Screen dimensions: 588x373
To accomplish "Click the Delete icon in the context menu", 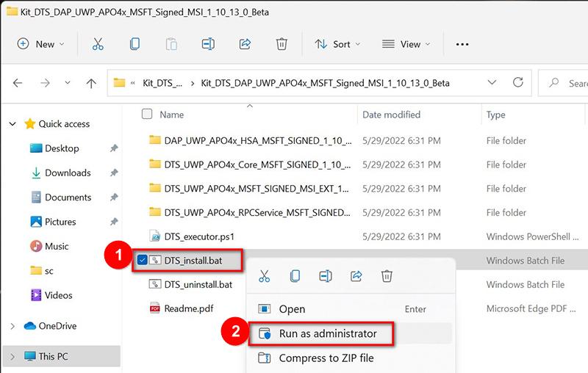I will [x=387, y=276].
